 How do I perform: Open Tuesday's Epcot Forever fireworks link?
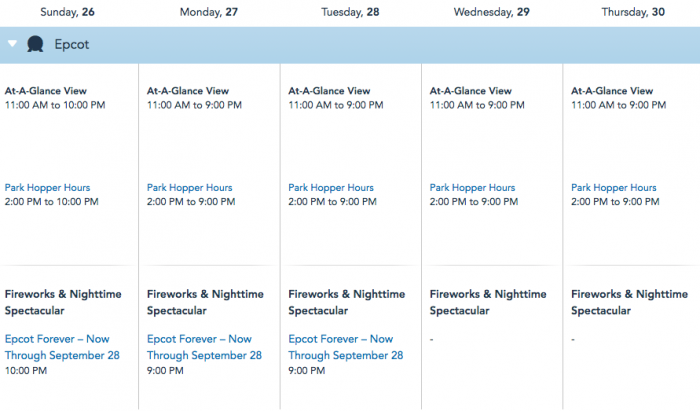(x=346, y=347)
